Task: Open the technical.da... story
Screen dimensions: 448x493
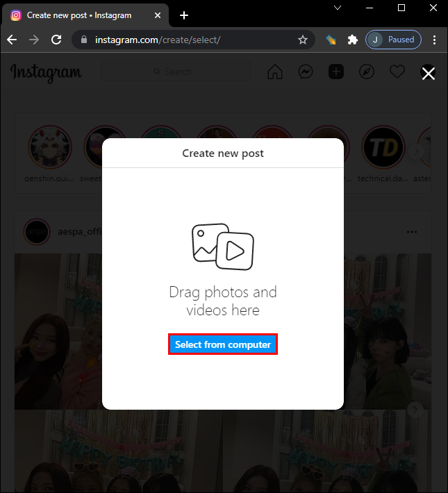Action: (x=383, y=147)
